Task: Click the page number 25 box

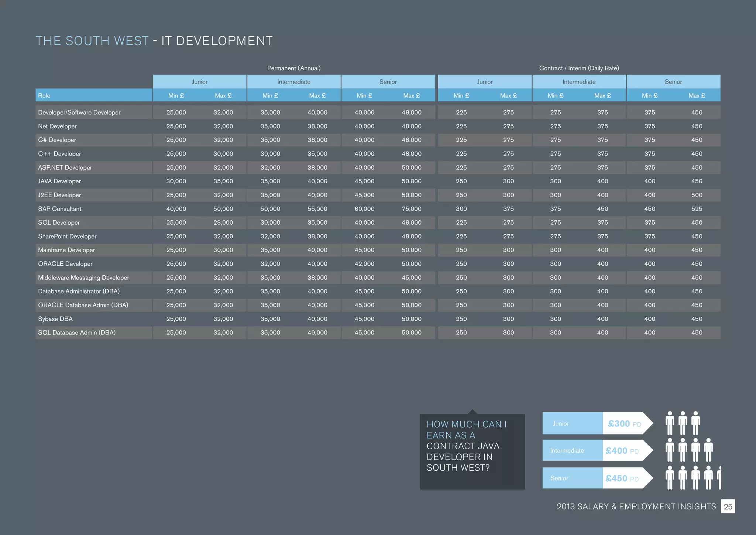Action: [728, 506]
